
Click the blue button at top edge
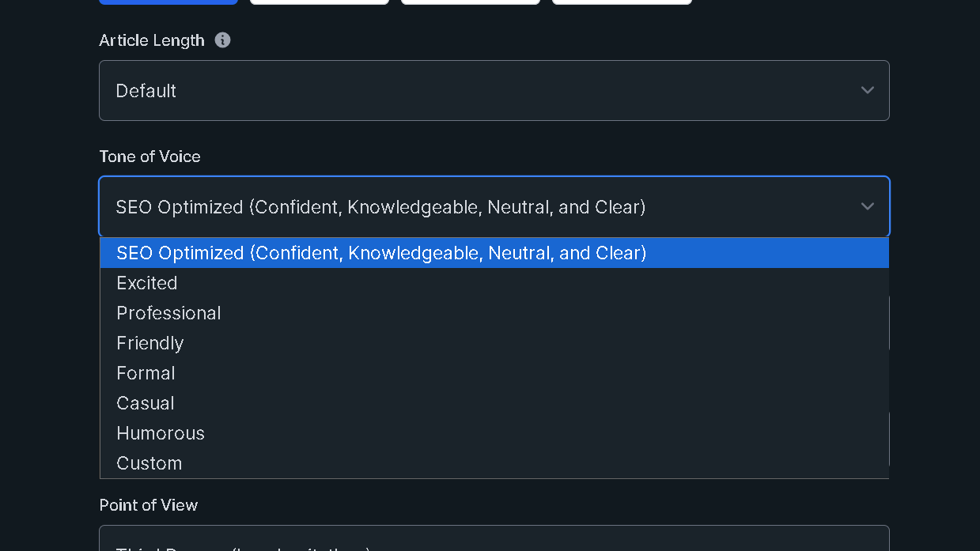pos(168,2)
